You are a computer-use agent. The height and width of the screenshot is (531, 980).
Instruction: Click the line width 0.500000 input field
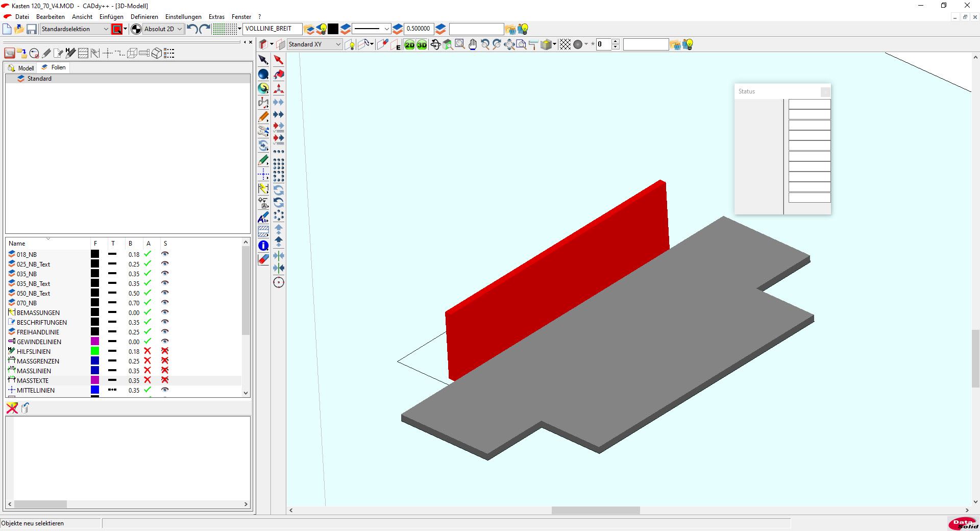tap(418, 29)
